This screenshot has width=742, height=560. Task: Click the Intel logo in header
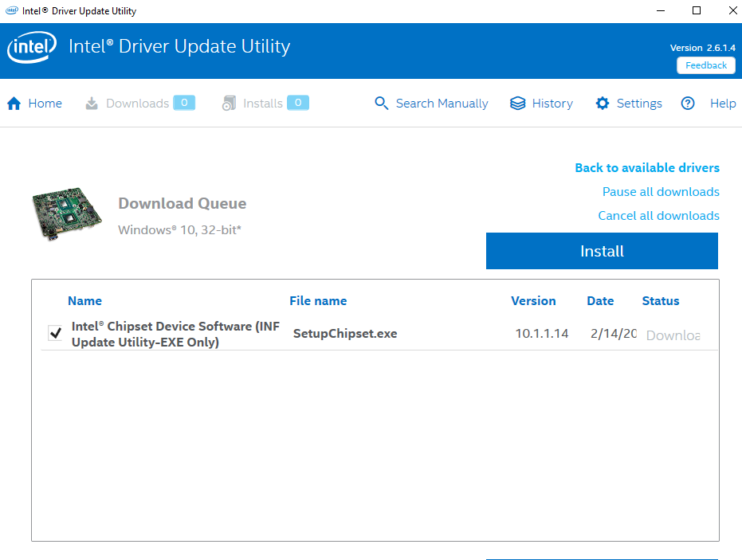(x=32, y=47)
